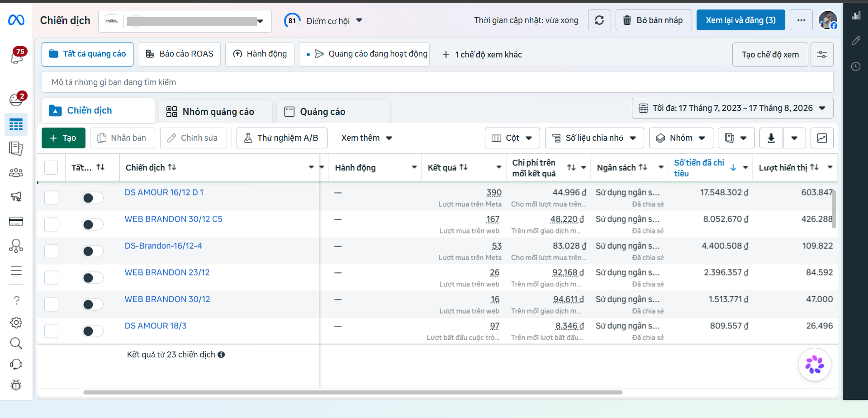This screenshot has width=868, height=418.
Task: Click Xem lại và đăng (3) button
Action: (x=740, y=20)
